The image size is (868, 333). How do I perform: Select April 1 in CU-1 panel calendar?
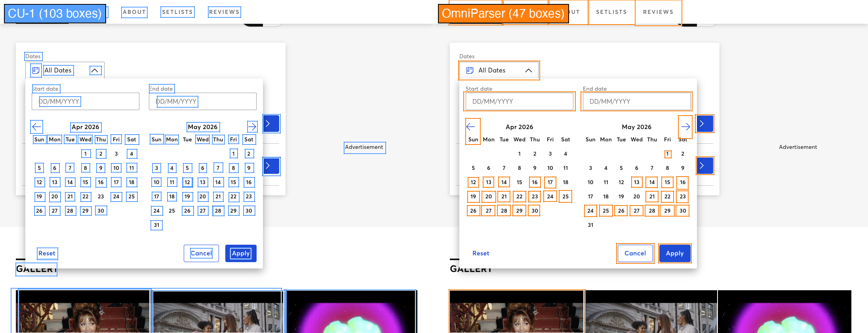(x=86, y=154)
